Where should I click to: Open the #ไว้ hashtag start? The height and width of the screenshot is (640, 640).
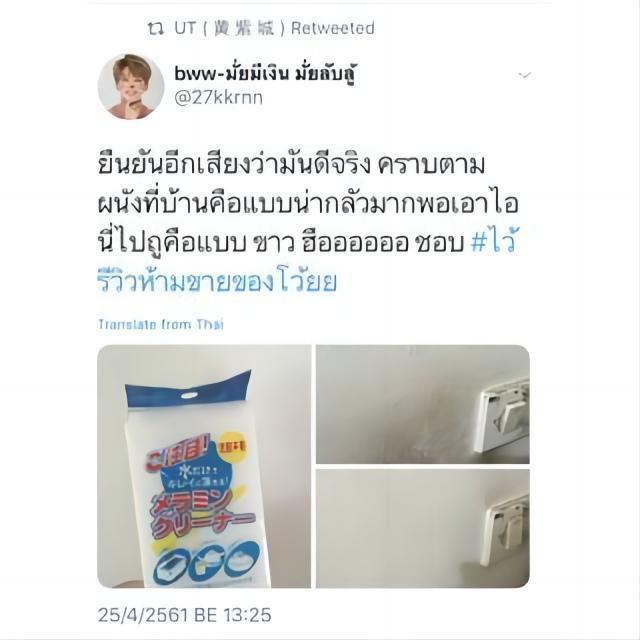[495, 243]
